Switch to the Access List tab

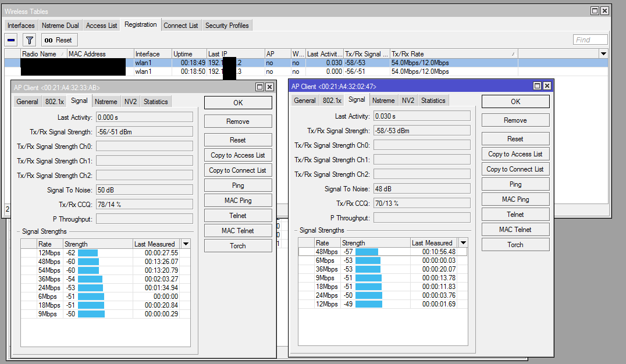(x=101, y=26)
